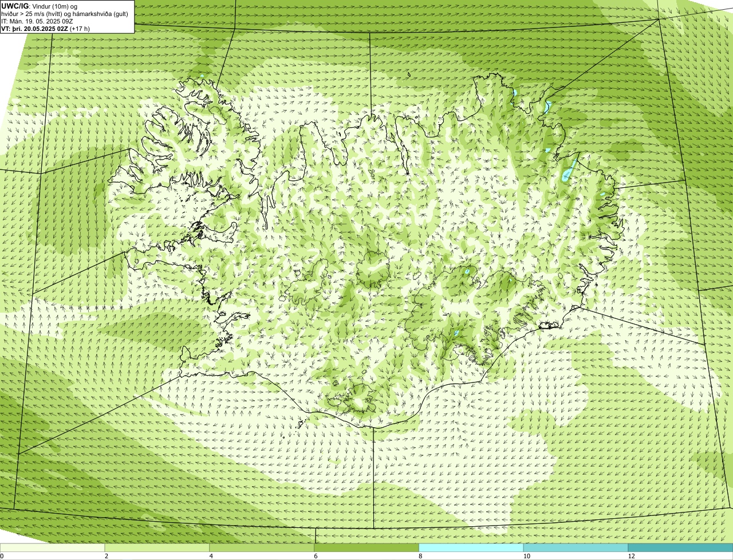Viewport: 733px width, 560px height.
Task: Click the "VT: þri. 20.05.2025 02Z (+17 h)" line
Action: click(45, 28)
